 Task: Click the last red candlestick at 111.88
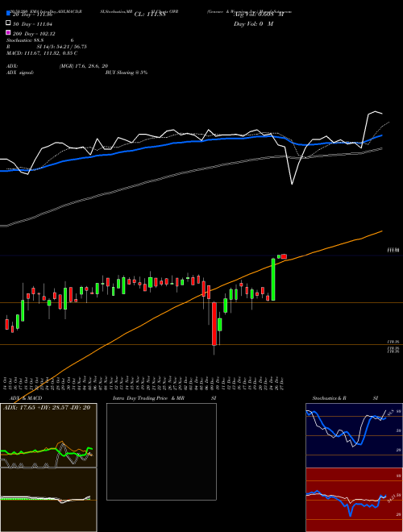click(x=284, y=256)
